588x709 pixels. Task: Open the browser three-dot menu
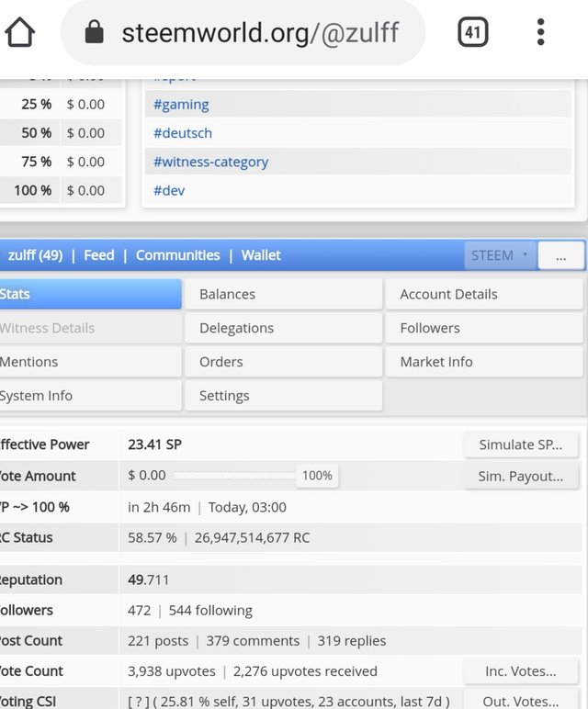[x=540, y=32]
